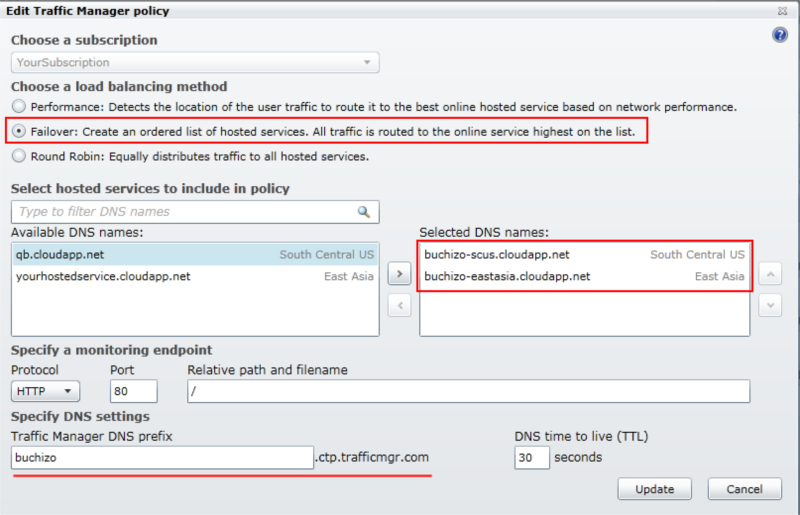Select Round Robin load balancing
Screen dimensions: 800x515
pyautogui.click(x=18, y=156)
